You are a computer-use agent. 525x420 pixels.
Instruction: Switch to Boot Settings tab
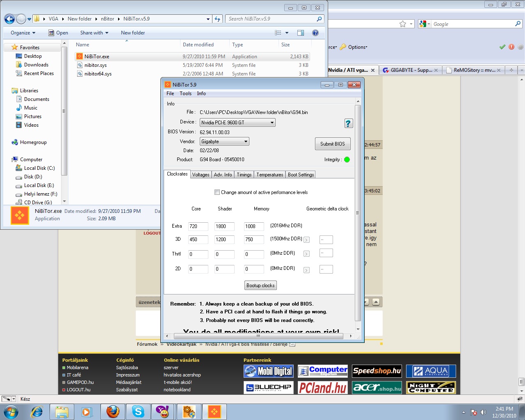[301, 175]
